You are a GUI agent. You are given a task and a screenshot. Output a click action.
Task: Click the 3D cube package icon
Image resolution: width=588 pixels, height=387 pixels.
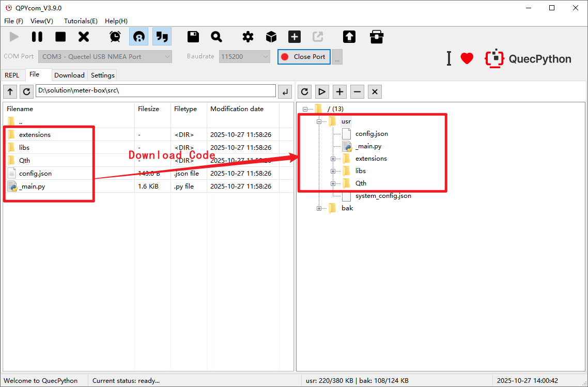(x=271, y=37)
